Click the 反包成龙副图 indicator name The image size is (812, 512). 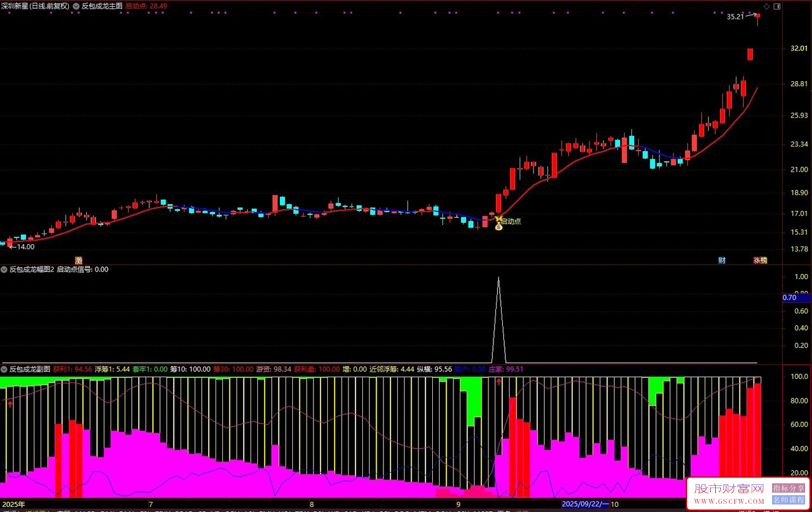pyautogui.click(x=29, y=369)
